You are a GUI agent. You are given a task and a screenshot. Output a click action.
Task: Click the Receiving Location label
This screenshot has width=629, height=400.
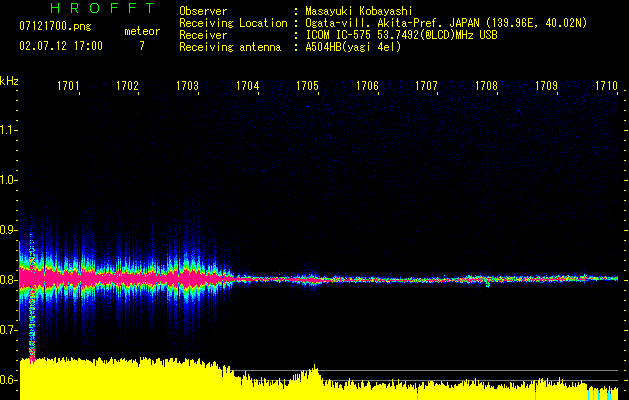(x=233, y=23)
